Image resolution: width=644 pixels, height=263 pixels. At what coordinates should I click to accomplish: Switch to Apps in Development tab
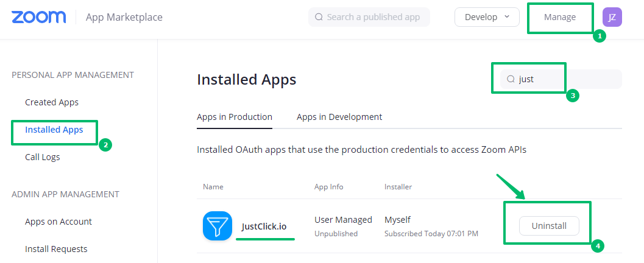click(339, 117)
